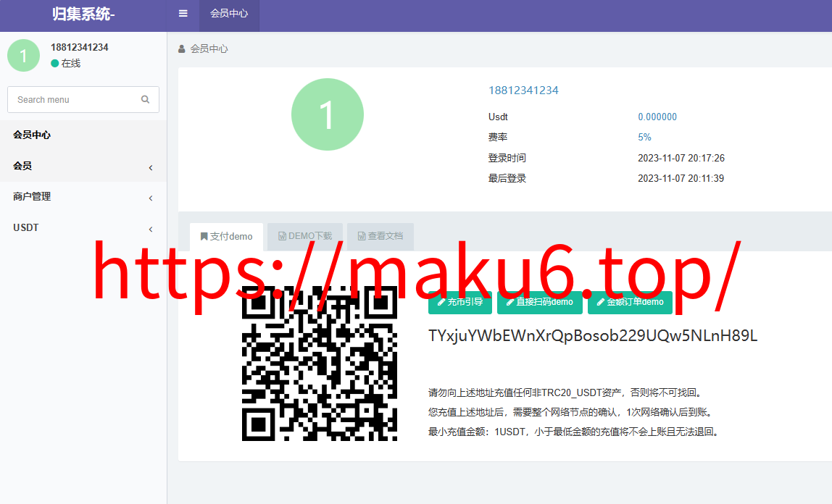Click the QR code image
The width and height of the screenshot is (832, 504).
(320, 363)
